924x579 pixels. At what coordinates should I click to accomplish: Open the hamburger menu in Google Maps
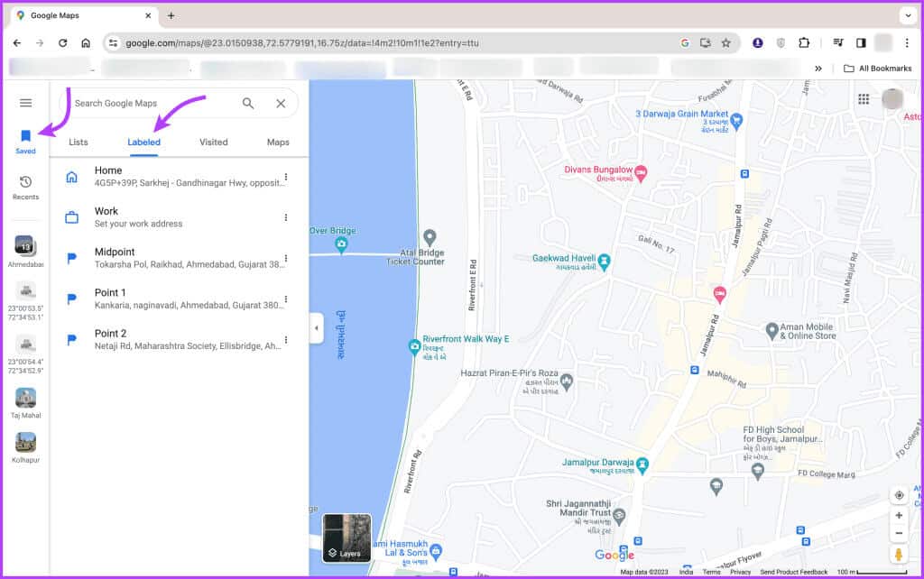tap(25, 103)
